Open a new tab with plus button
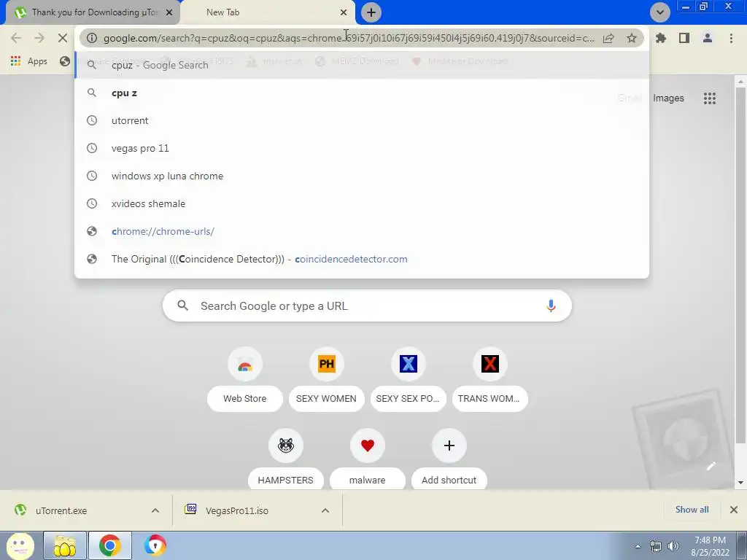The image size is (747, 560). (x=371, y=12)
